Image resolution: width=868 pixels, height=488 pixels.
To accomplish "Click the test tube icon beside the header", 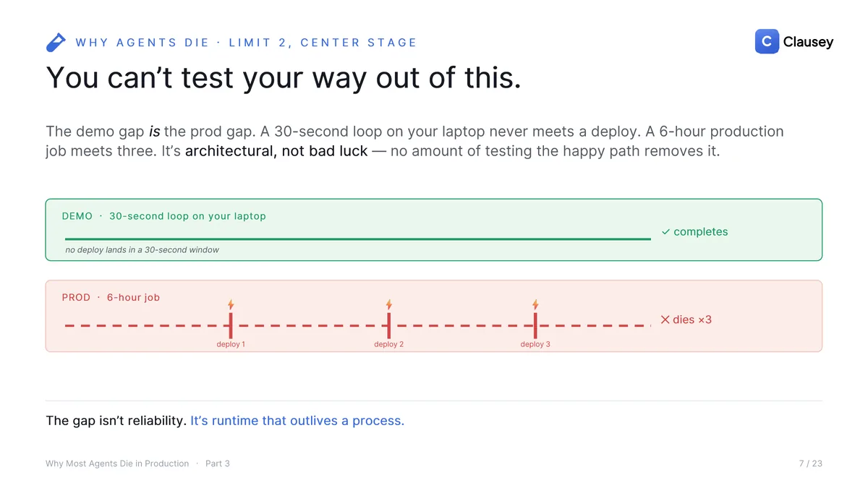I will 56,43.
